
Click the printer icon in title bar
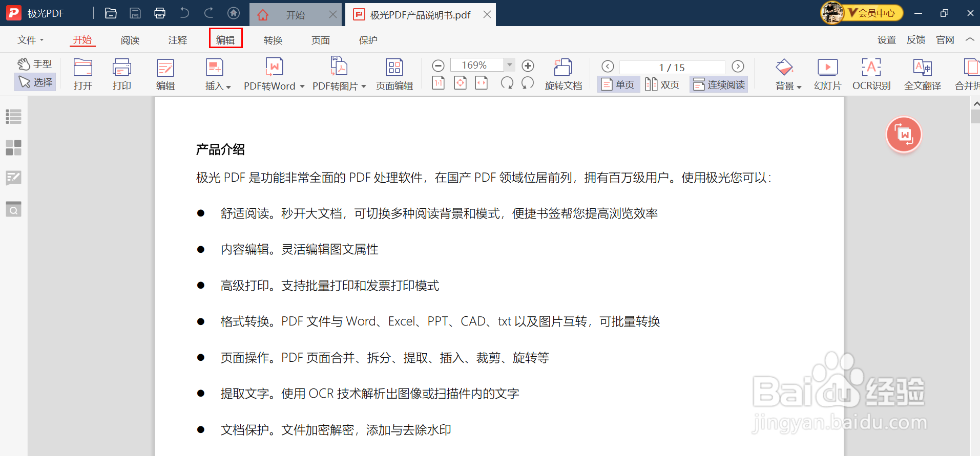[x=160, y=13]
